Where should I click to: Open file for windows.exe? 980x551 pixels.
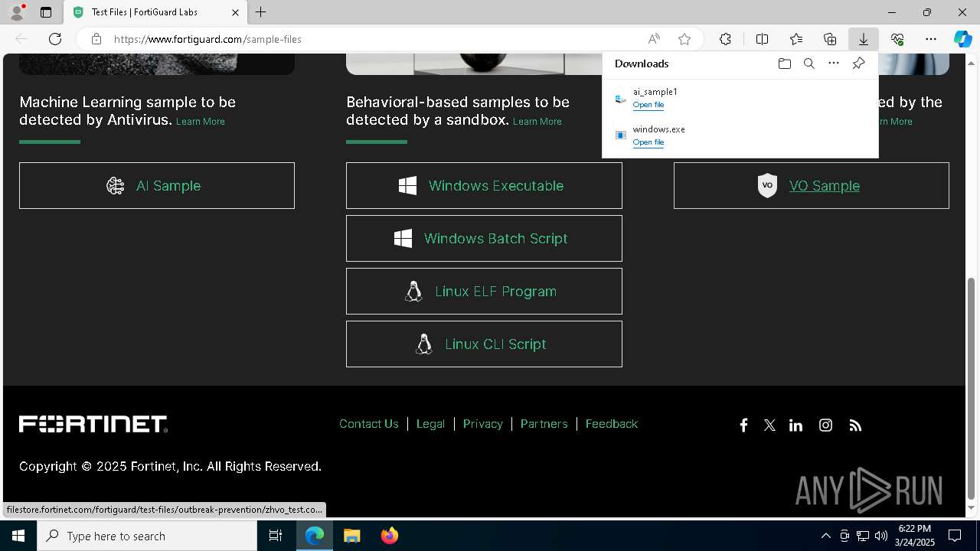coord(648,142)
